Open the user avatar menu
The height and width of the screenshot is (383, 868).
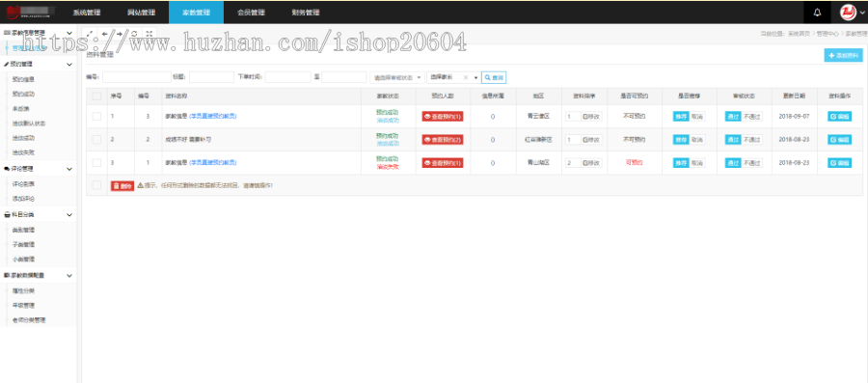852,13
